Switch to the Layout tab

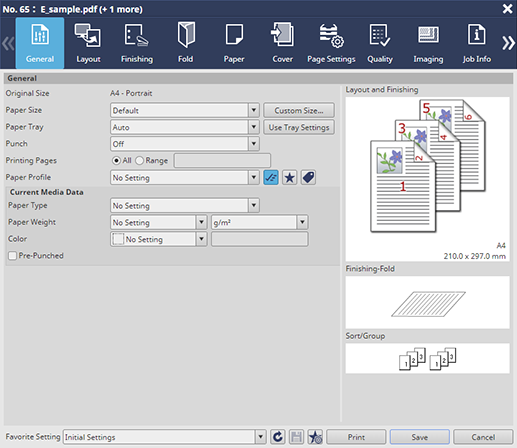pos(88,43)
